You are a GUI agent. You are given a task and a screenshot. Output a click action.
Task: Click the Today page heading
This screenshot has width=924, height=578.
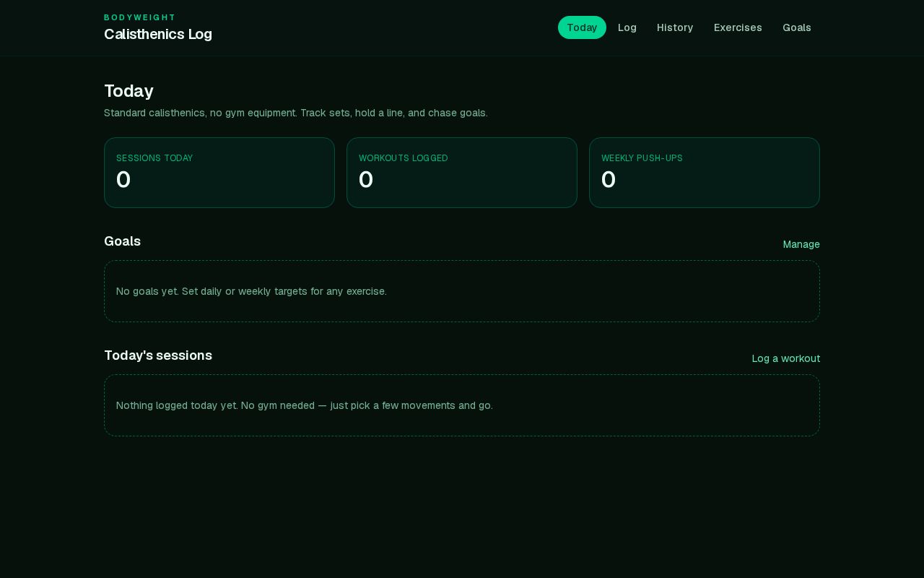click(x=128, y=91)
